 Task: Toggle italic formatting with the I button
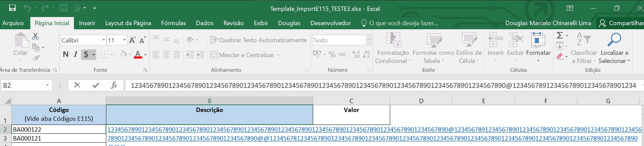(76, 54)
